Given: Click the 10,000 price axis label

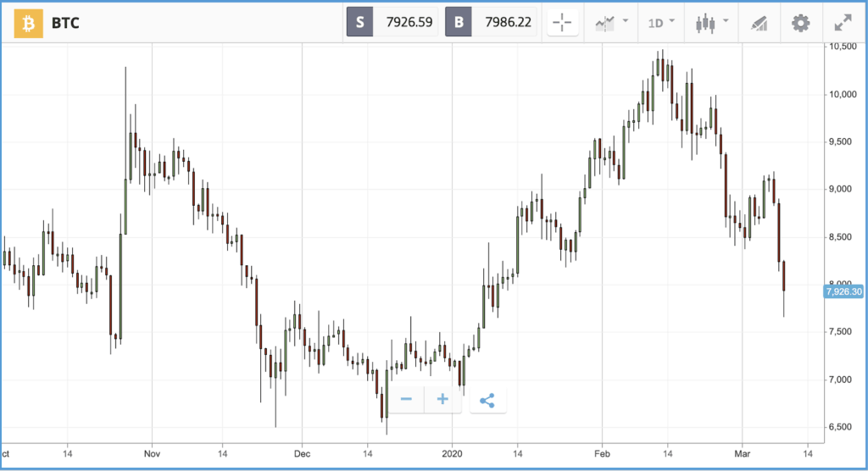Looking at the screenshot, I should pyautogui.click(x=843, y=95).
